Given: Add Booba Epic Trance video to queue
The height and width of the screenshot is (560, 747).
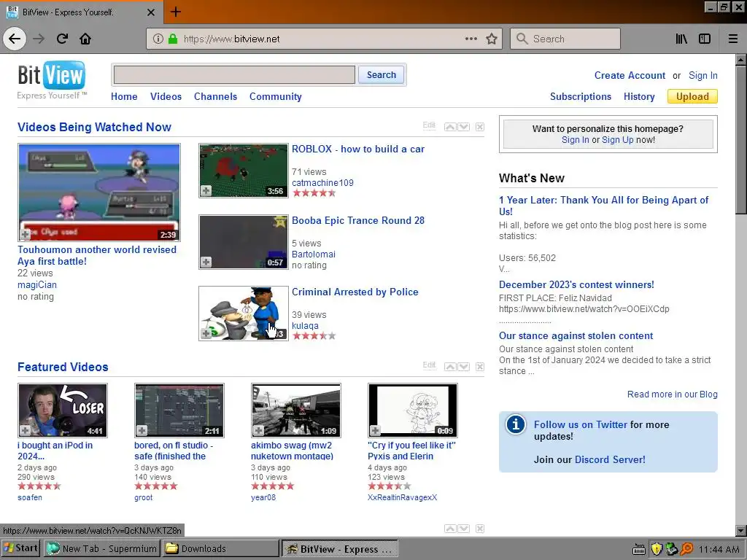Looking at the screenshot, I should [x=206, y=262].
